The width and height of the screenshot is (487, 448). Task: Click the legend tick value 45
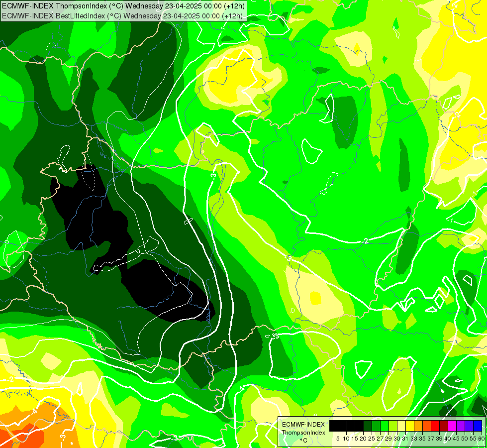coord(457,439)
